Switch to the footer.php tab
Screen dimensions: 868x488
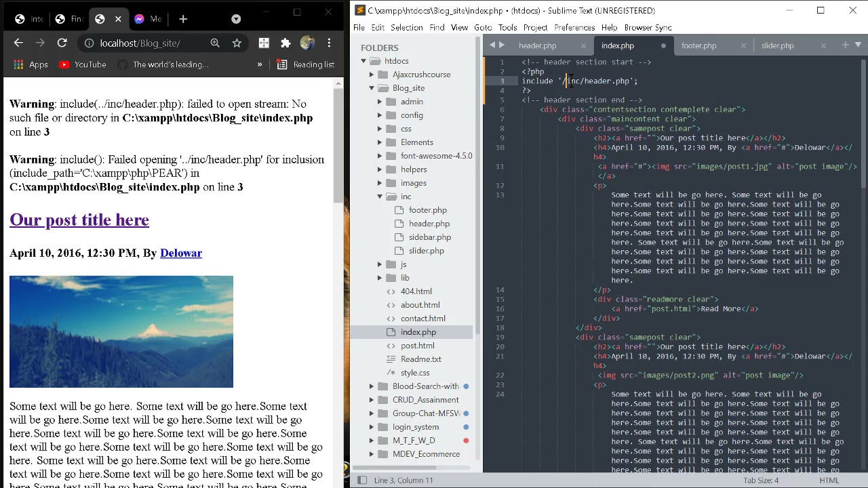698,45
